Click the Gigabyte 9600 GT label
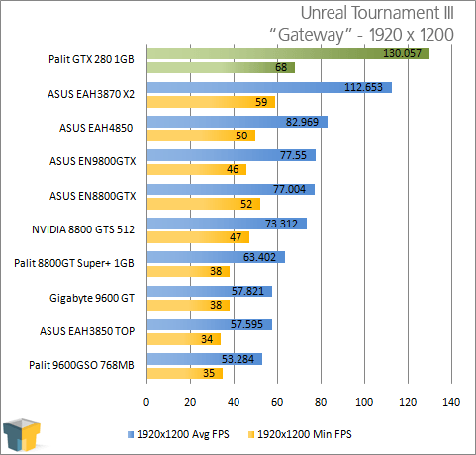Screen dimensions: 476x455 [92, 298]
